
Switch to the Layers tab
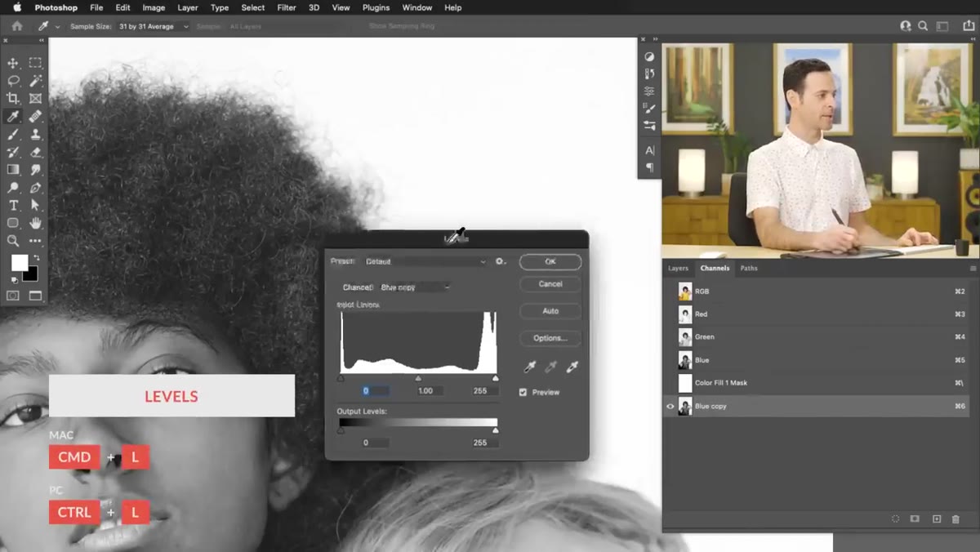(679, 268)
